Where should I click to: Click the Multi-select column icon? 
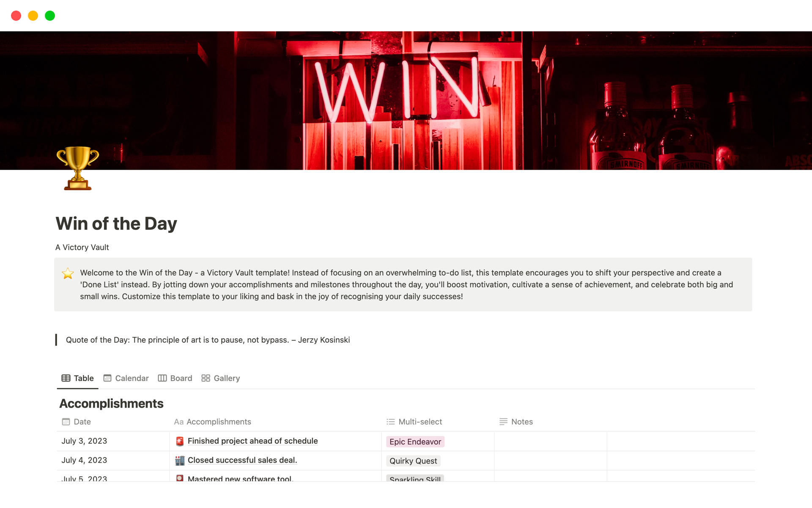[x=390, y=421]
